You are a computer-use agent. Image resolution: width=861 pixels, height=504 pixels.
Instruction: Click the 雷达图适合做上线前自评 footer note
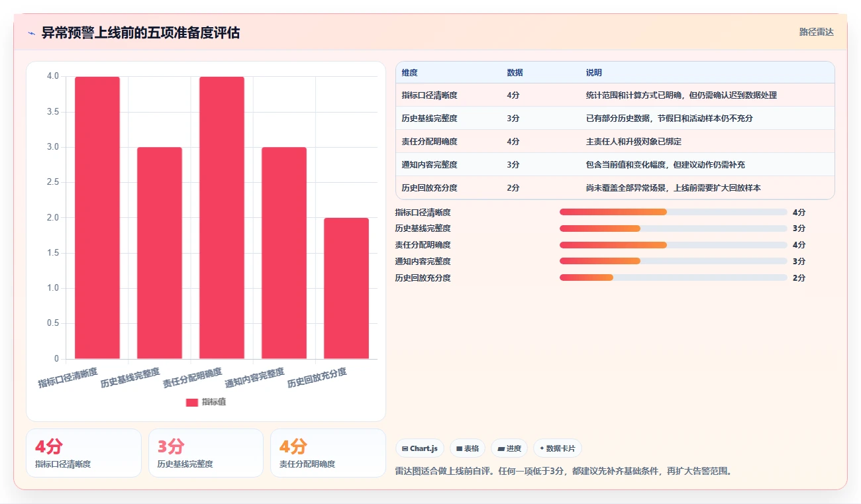point(563,472)
